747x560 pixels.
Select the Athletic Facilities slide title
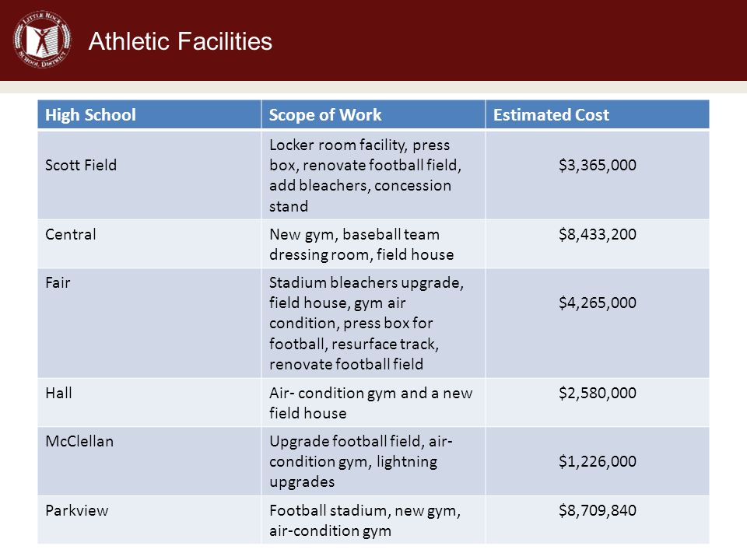coord(180,41)
